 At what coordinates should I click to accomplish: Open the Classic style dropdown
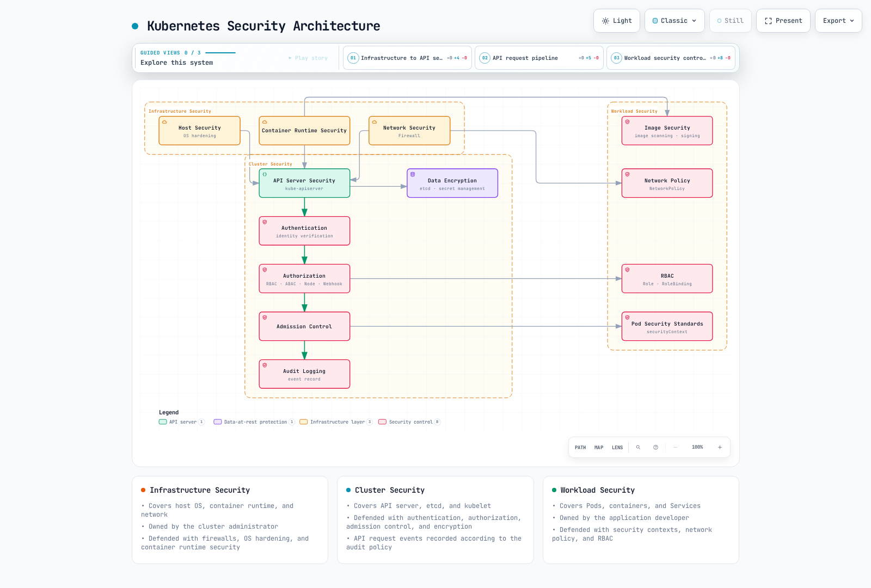click(x=674, y=21)
